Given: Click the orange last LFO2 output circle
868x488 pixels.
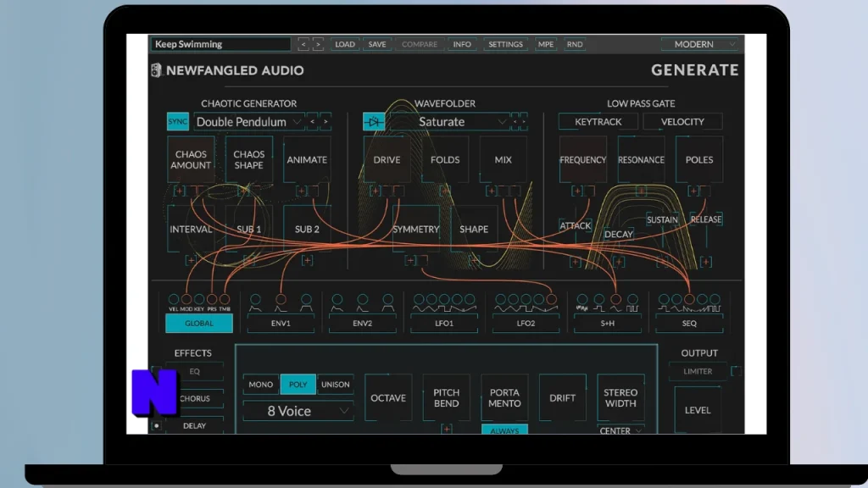Looking at the screenshot, I should (551, 299).
